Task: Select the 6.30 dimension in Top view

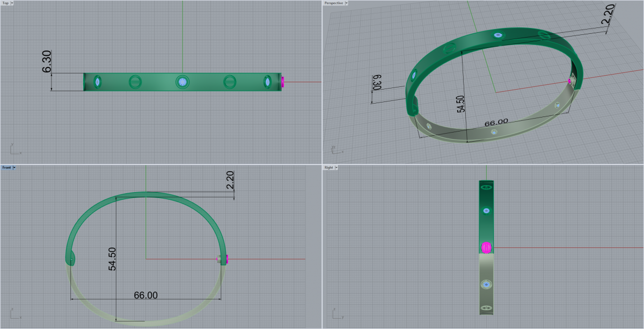Action: point(47,61)
